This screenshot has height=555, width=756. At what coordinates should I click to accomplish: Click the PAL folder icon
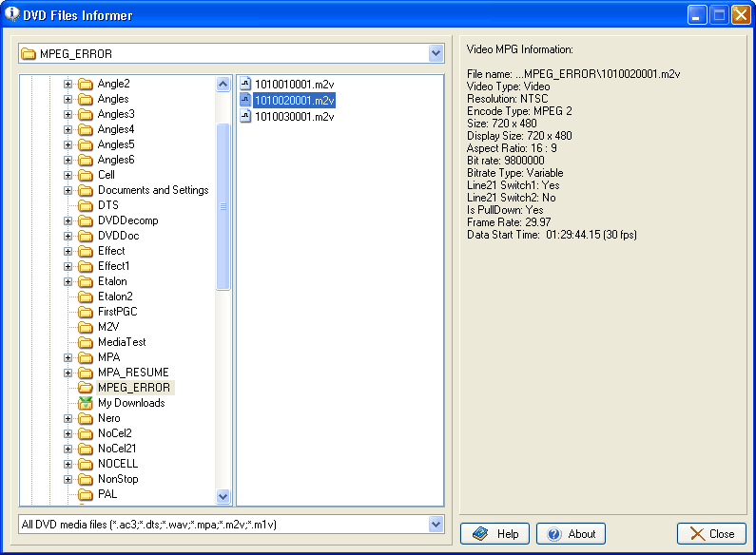[x=86, y=494]
